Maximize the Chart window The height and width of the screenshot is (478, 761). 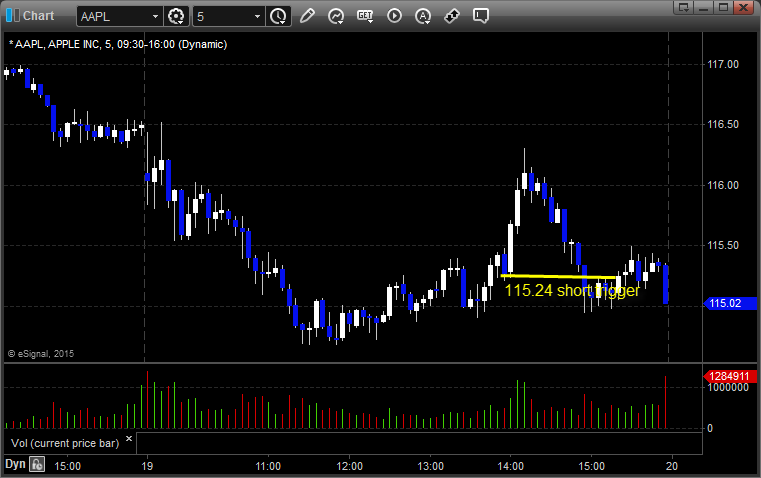(723, 7)
